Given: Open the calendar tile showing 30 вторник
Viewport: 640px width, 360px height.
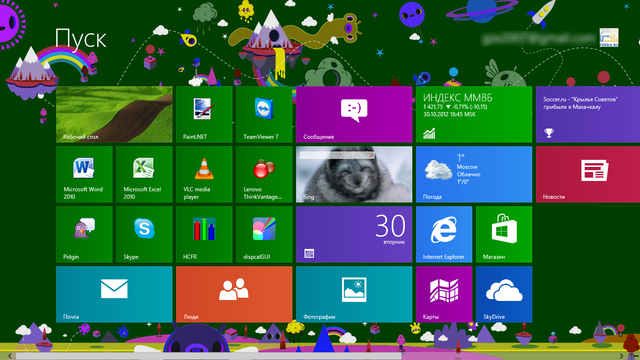Looking at the screenshot, I should point(354,234).
